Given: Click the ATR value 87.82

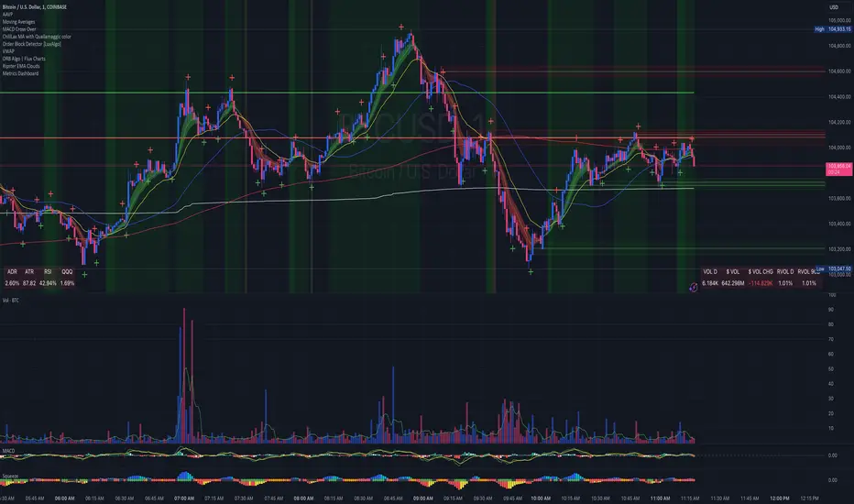Looking at the screenshot, I should click(x=29, y=283).
